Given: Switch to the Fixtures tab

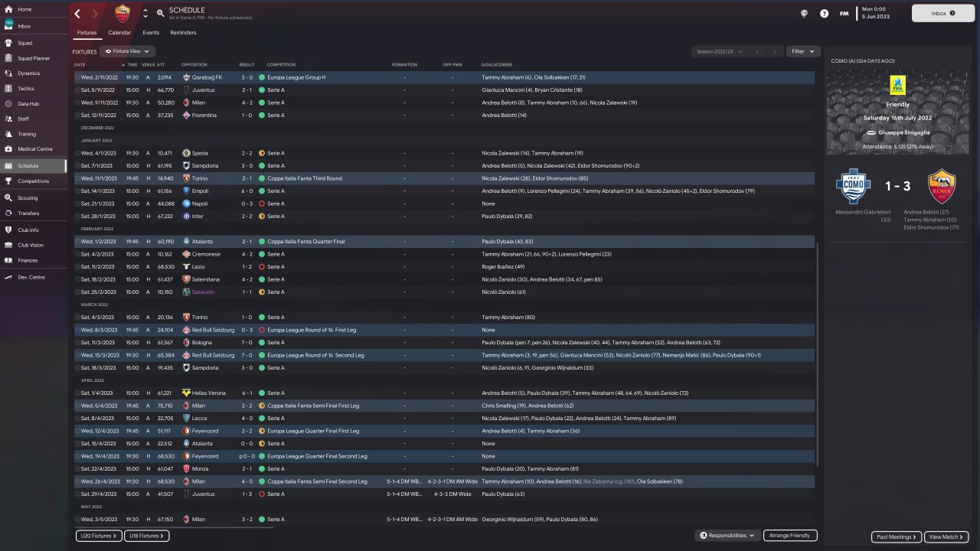Looking at the screenshot, I should [x=87, y=33].
